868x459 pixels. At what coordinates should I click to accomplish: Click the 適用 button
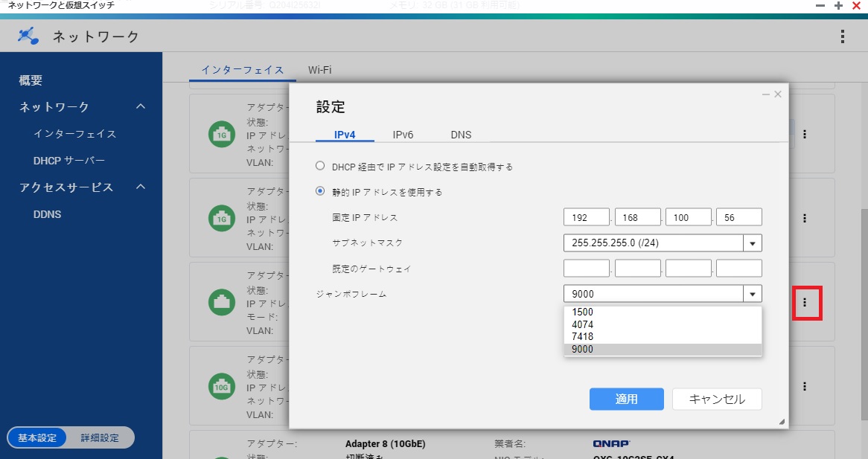(x=626, y=399)
